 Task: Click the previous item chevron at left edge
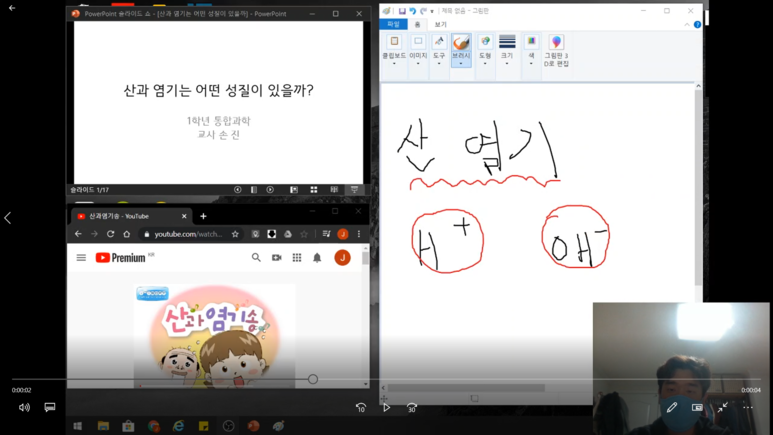click(x=7, y=218)
